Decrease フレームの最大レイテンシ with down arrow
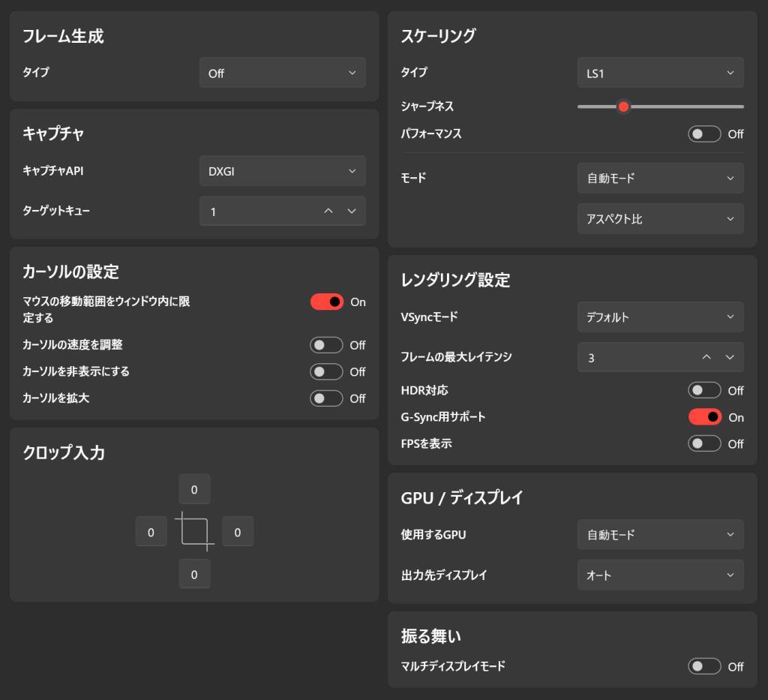 730,358
